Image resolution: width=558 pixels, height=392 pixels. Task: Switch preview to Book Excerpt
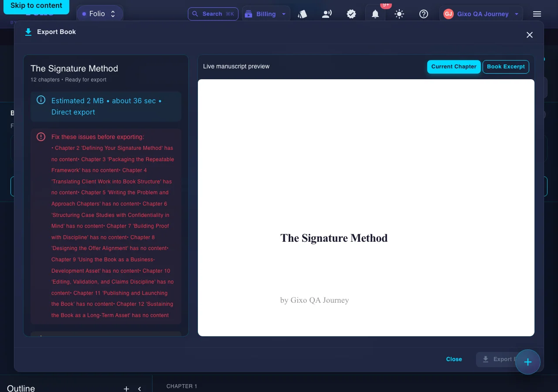coord(506,67)
